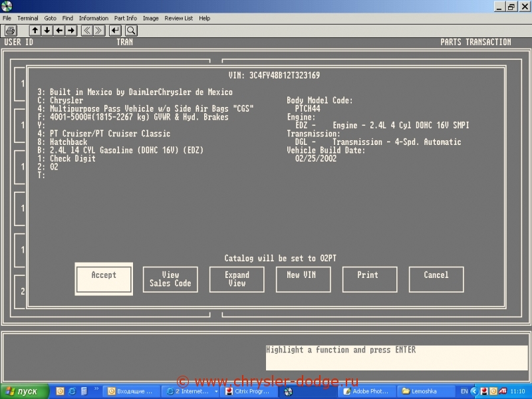Click the down arrow toolbar button
The image size is (532, 399).
(47, 31)
